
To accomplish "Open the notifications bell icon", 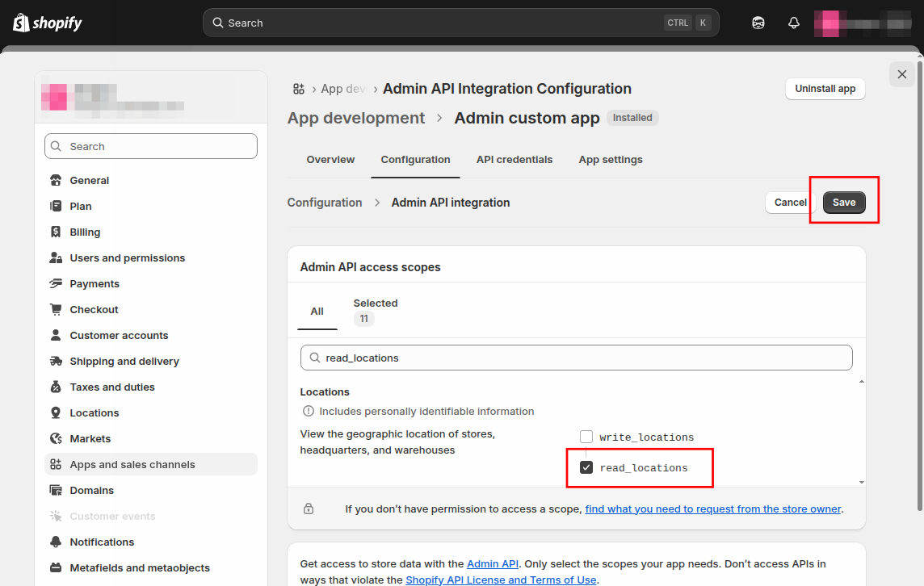I will coord(793,23).
